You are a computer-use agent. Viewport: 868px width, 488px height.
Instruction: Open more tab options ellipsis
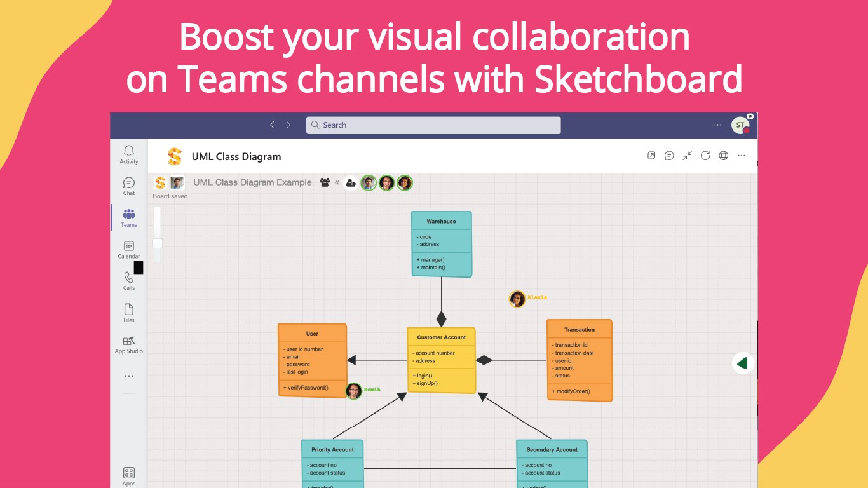tap(742, 156)
